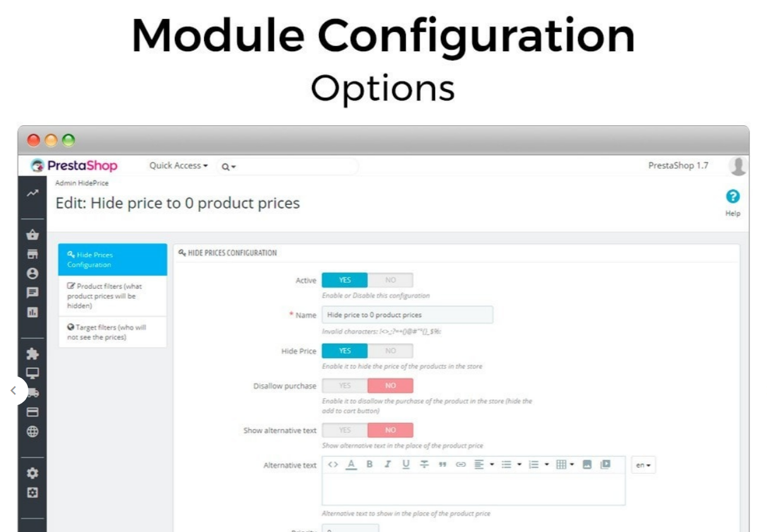
Task: Open International globe icon in sidebar
Action: (x=33, y=432)
